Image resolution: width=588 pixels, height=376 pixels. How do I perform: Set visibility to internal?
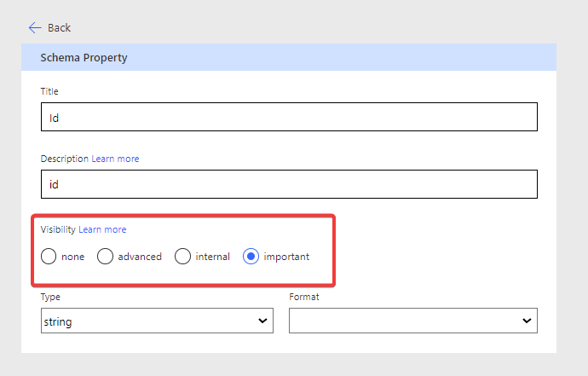point(183,257)
